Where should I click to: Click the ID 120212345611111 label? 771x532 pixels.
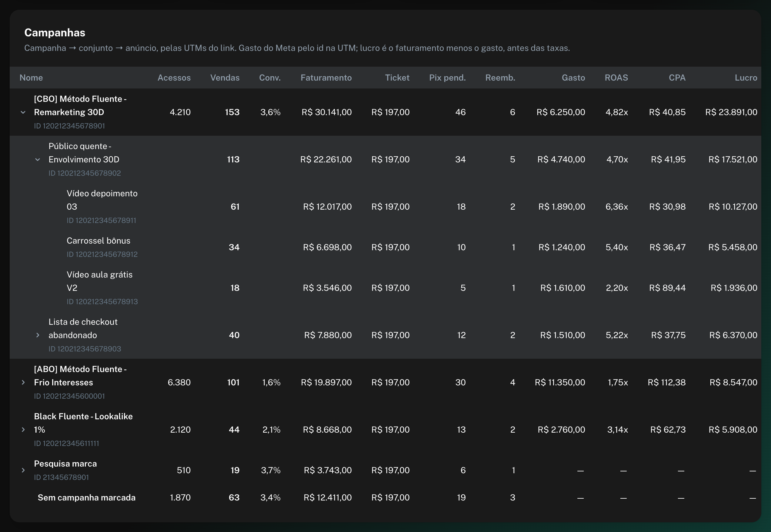coord(66,444)
